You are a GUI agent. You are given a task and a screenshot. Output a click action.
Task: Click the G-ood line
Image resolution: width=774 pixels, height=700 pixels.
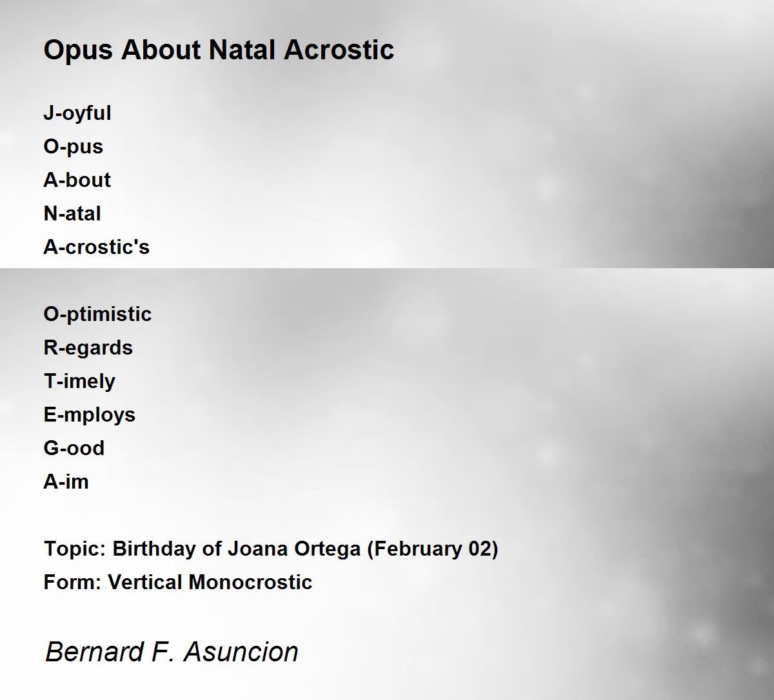[74, 448]
